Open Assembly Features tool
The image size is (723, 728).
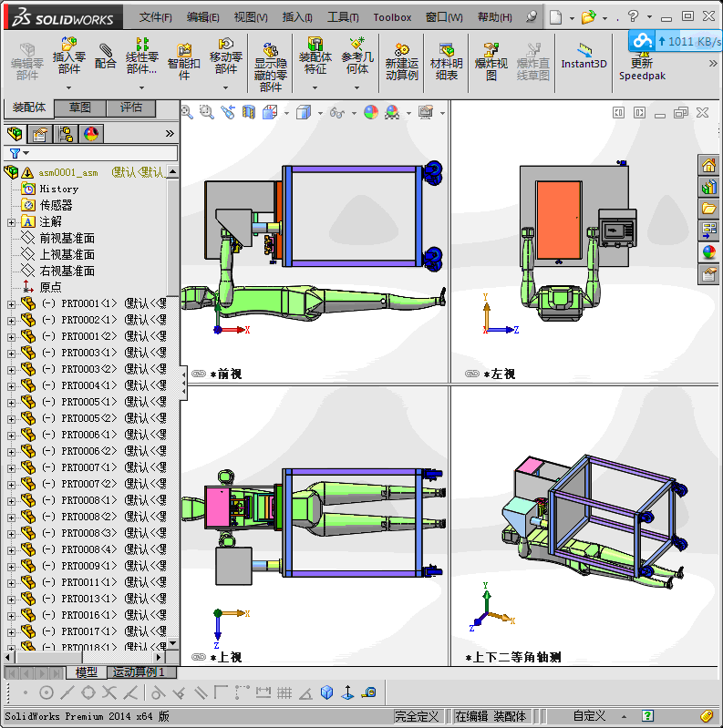click(x=315, y=56)
